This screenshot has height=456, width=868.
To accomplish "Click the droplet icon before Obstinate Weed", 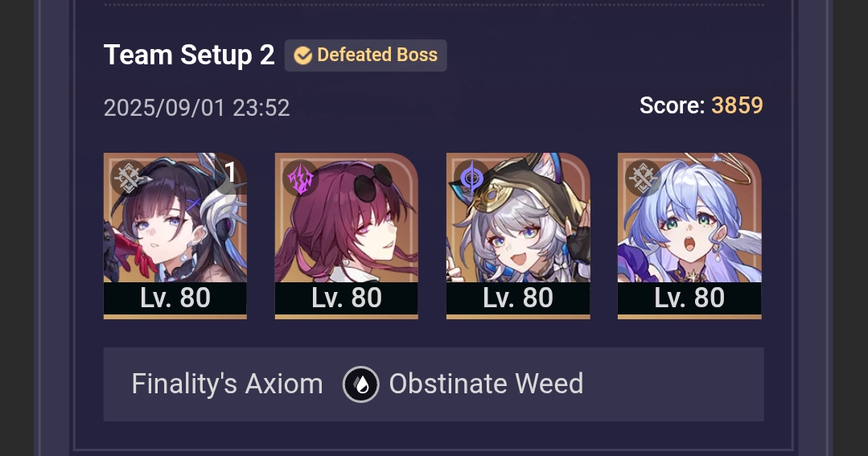I will point(361,384).
